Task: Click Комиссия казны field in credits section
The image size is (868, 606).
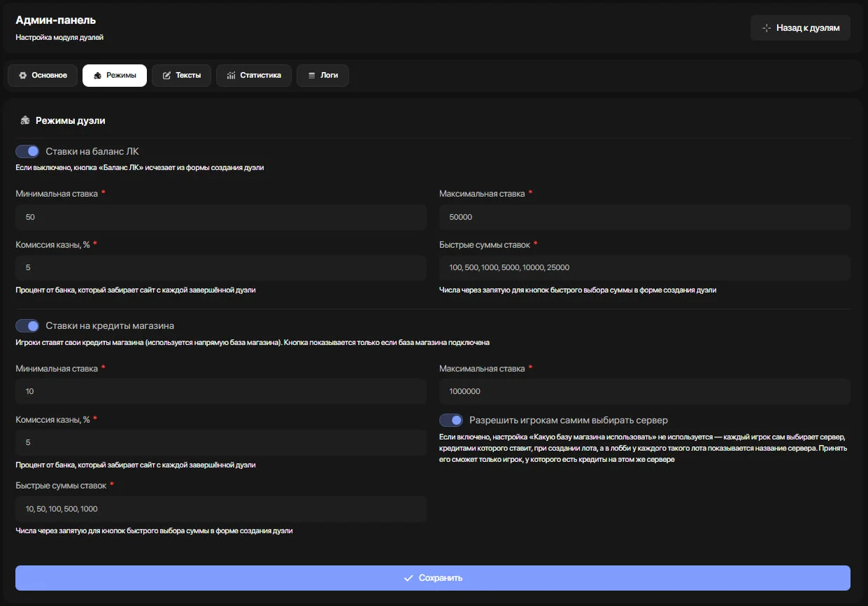Action: pyautogui.click(x=221, y=442)
